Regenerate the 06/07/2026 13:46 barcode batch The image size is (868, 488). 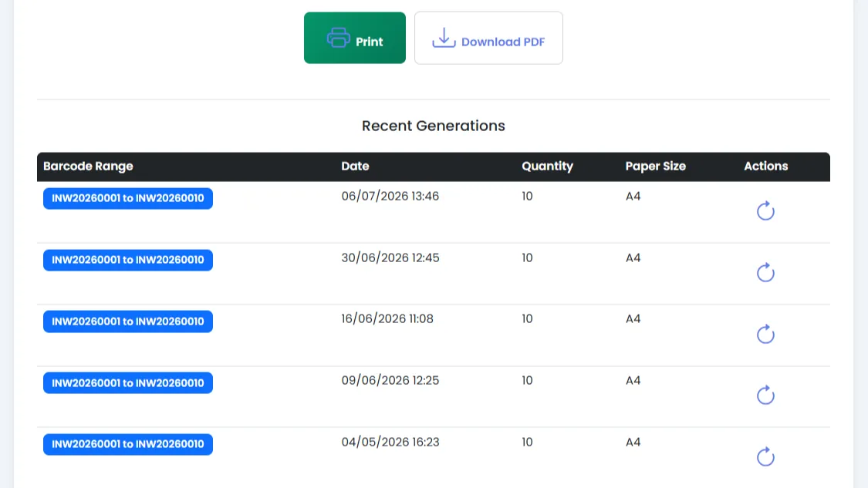coord(765,210)
